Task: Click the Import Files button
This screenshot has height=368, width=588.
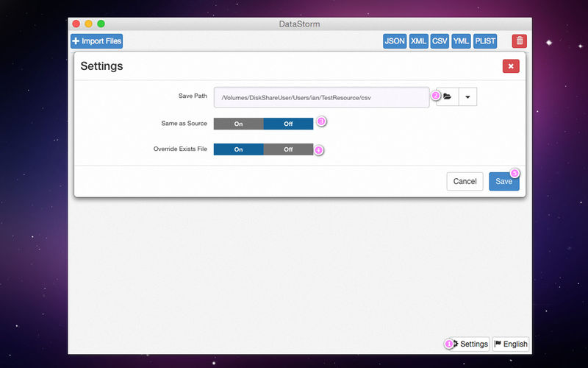Action: (x=97, y=41)
